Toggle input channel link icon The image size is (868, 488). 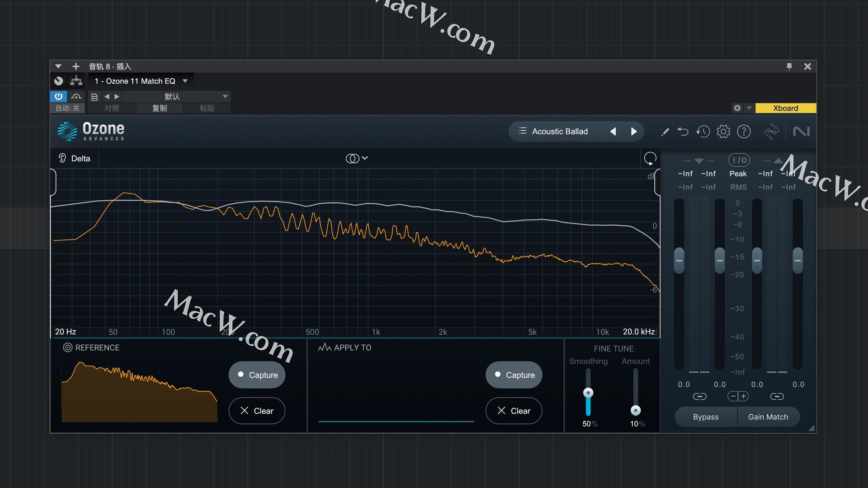pos(699,396)
